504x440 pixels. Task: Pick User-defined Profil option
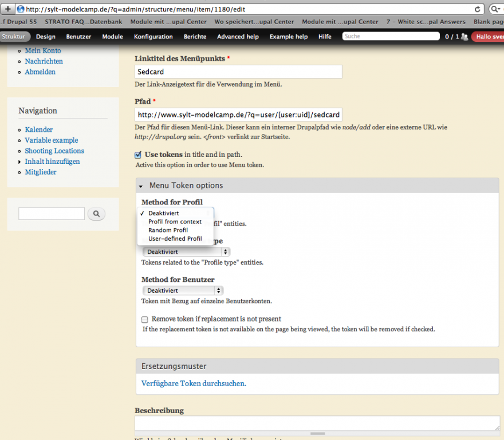point(175,239)
